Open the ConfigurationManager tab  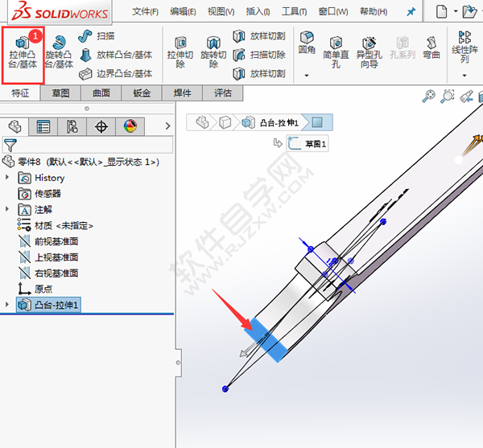coord(72,126)
